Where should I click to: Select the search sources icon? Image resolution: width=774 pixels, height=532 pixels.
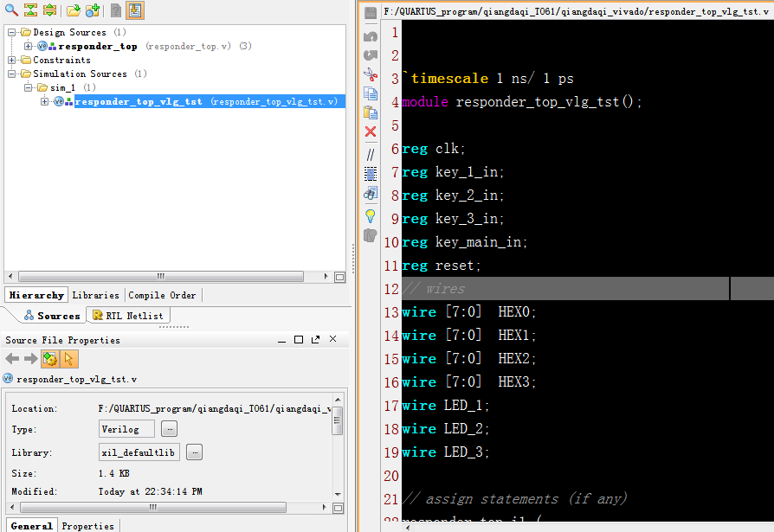click(10, 10)
